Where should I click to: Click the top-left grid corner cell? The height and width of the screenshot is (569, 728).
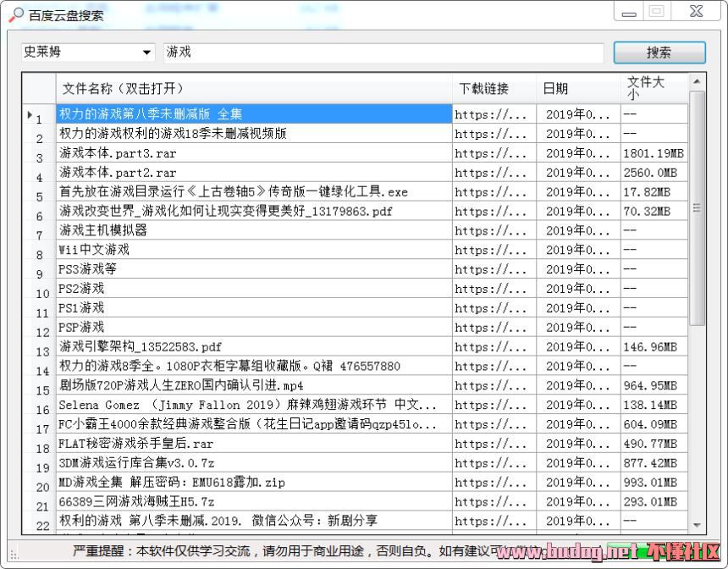pyautogui.click(x=39, y=88)
